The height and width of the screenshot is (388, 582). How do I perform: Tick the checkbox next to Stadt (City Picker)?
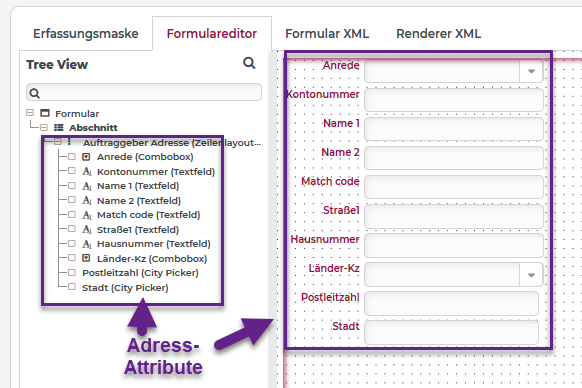[72, 287]
